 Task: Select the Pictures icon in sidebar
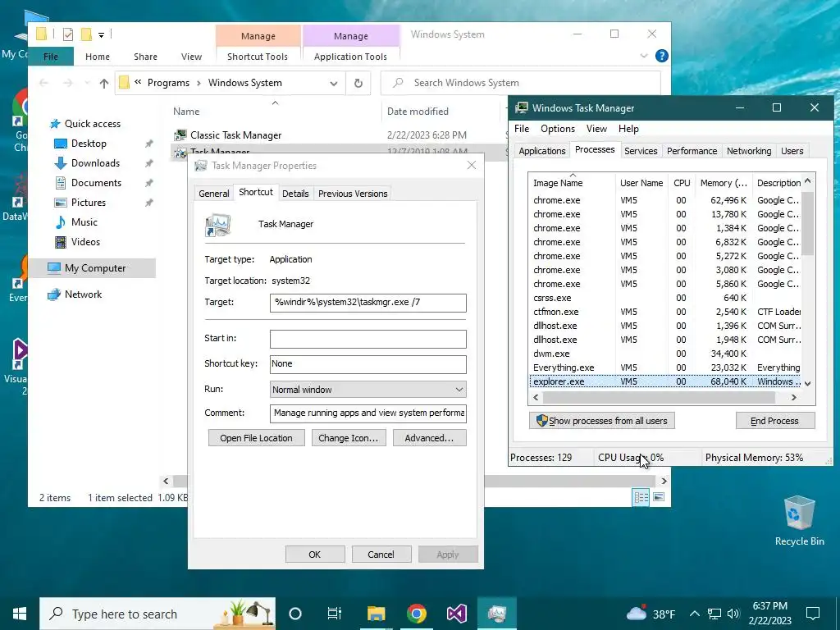(x=61, y=203)
